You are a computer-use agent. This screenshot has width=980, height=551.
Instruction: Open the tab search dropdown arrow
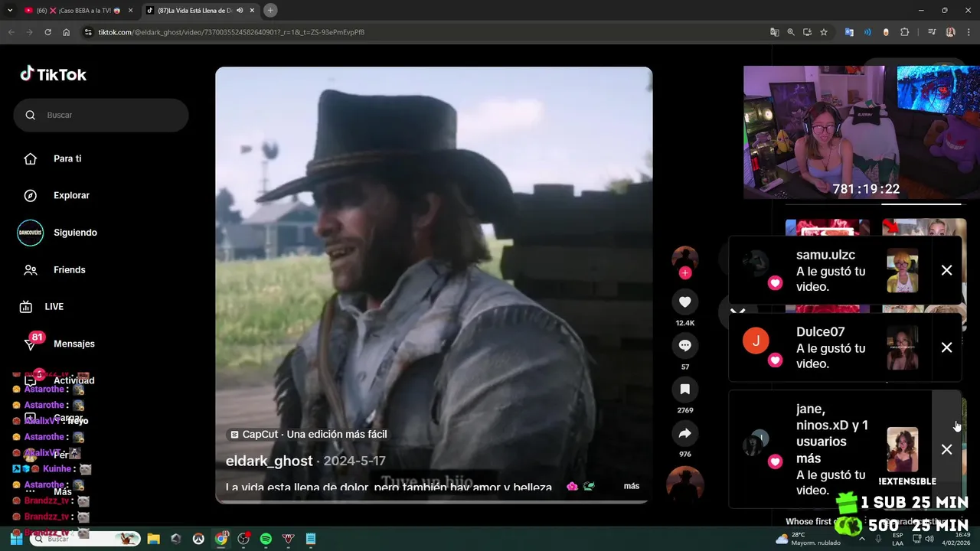point(10,10)
